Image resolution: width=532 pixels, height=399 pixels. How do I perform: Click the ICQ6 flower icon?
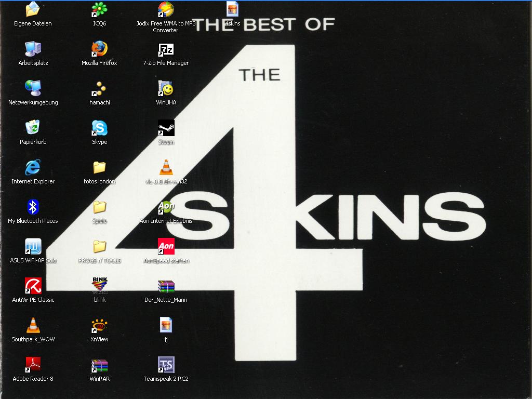click(x=99, y=10)
